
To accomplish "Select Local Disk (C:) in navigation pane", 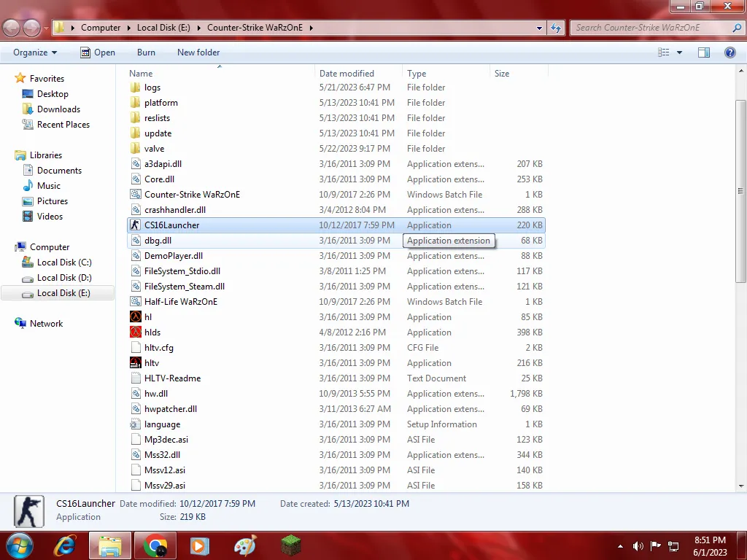I will point(64,262).
